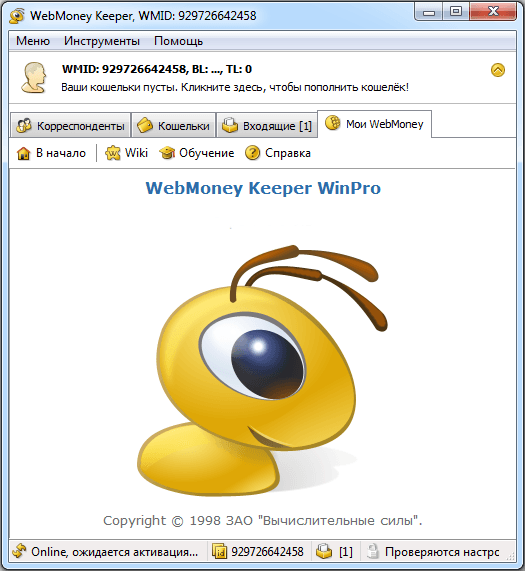
Task: Click the Мои WebMoney tab globe icon
Action: click(333, 123)
